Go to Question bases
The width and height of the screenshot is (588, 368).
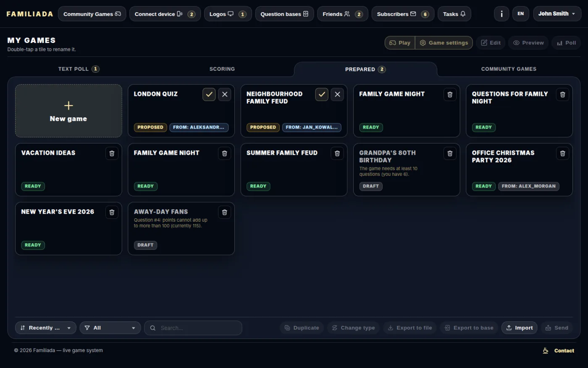point(284,14)
